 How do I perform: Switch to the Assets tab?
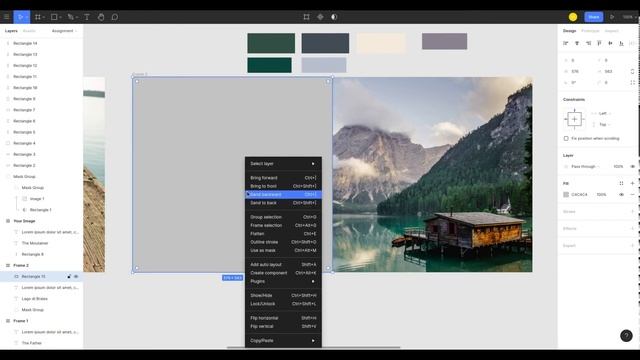29,31
